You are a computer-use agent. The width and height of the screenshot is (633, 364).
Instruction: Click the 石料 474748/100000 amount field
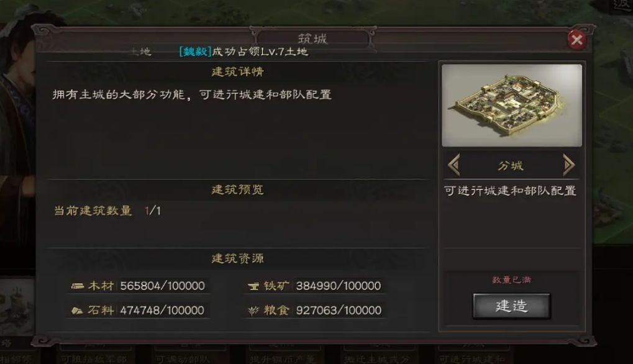162,311
